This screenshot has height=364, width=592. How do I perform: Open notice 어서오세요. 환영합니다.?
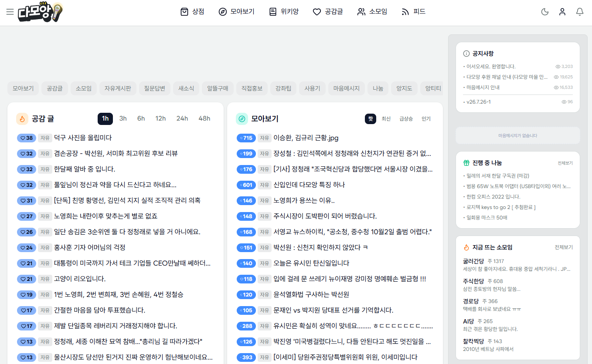point(491,67)
